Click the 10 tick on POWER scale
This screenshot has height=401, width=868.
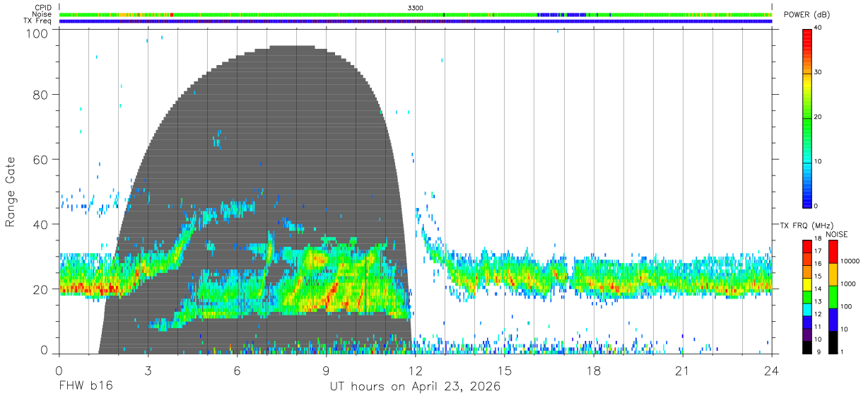click(819, 162)
